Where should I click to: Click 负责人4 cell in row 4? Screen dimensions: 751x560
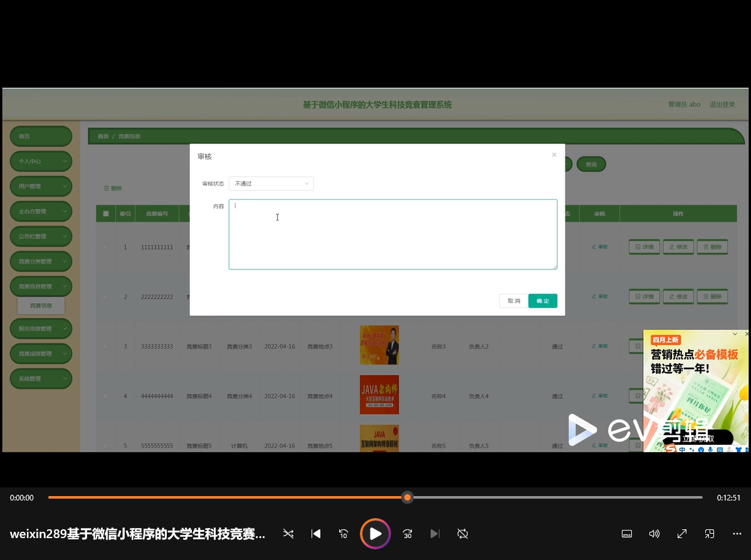coord(478,397)
